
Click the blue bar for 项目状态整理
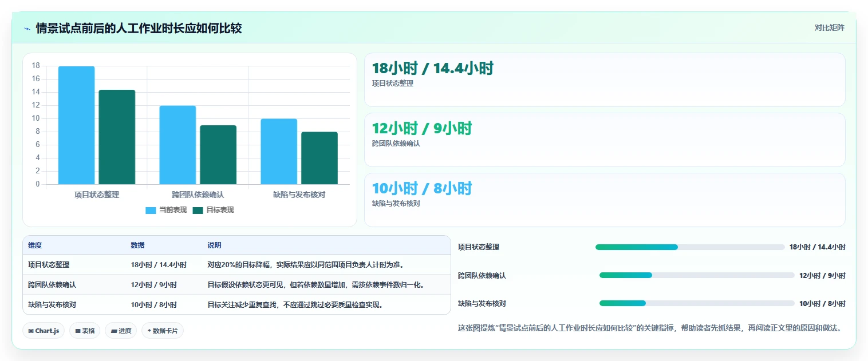[x=76, y=125]
